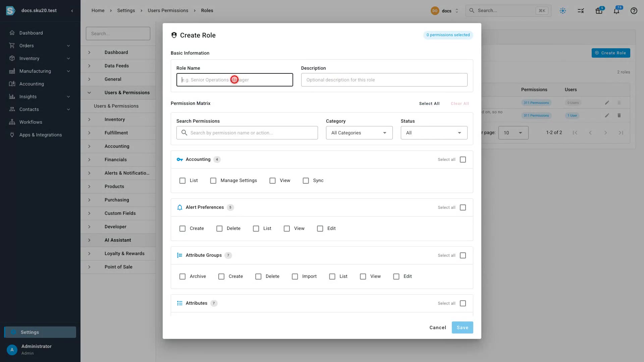Click the pencil edit icon for first role
Screen dimensions: 644x362
(607, 103)
